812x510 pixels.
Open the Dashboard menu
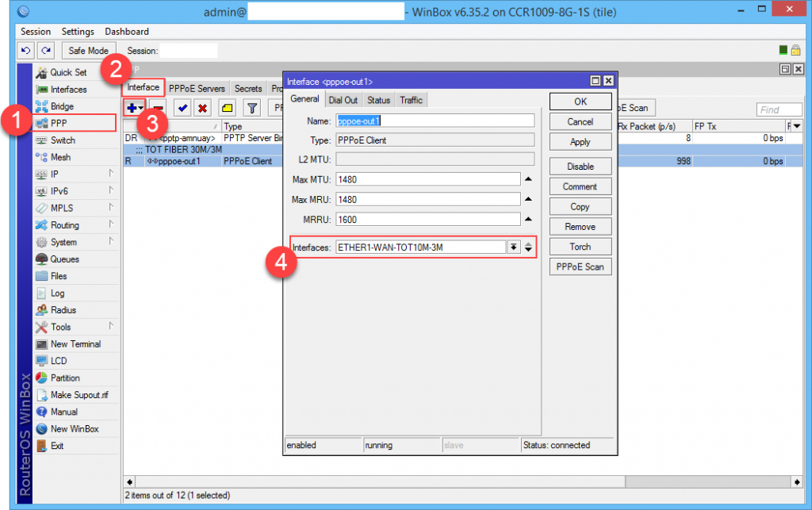click(127, 32)
